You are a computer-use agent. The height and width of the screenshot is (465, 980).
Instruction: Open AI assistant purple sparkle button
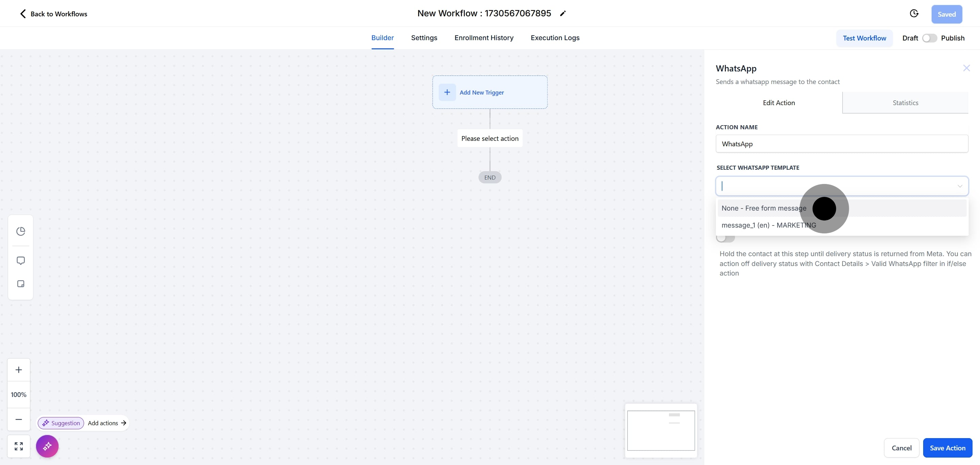(47, 446)
